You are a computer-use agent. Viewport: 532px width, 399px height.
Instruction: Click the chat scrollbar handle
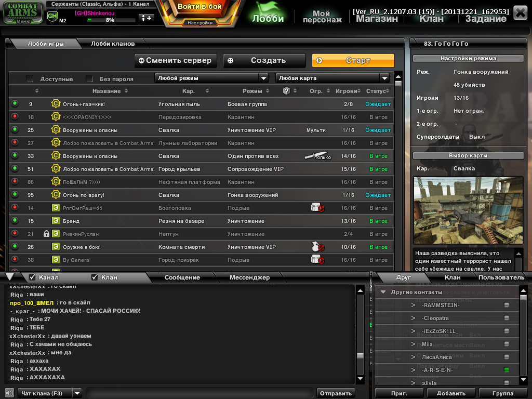point(361,356)
